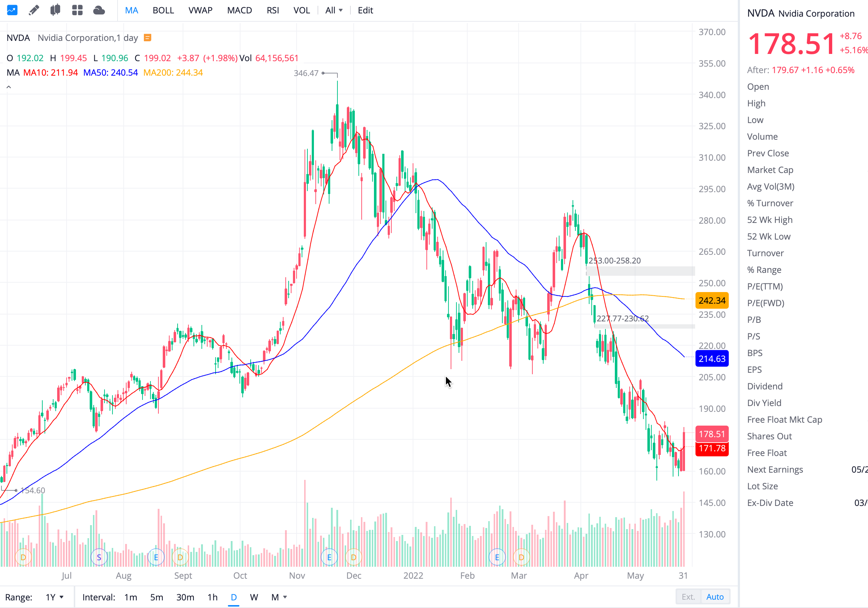This screenshot has height=608, width=868.
Task: Toggle the RSI indicator
Action: 273,10
